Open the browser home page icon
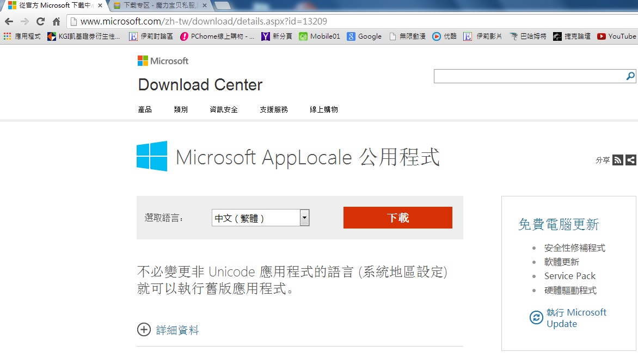 [x=57, y=22]
